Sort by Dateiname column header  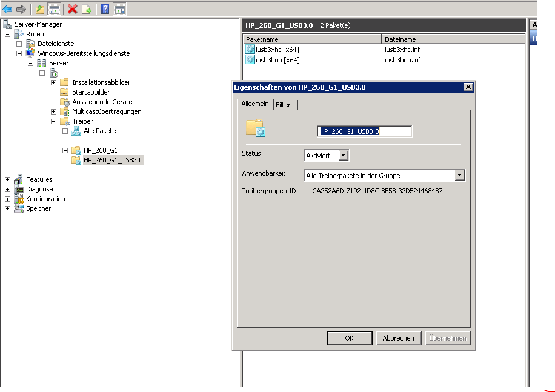point(453,39)
